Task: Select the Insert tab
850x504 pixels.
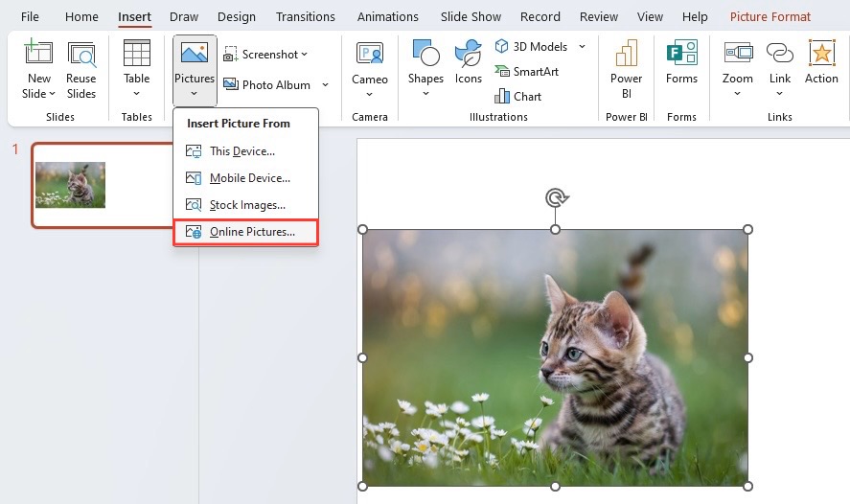Action: (134, 17)
